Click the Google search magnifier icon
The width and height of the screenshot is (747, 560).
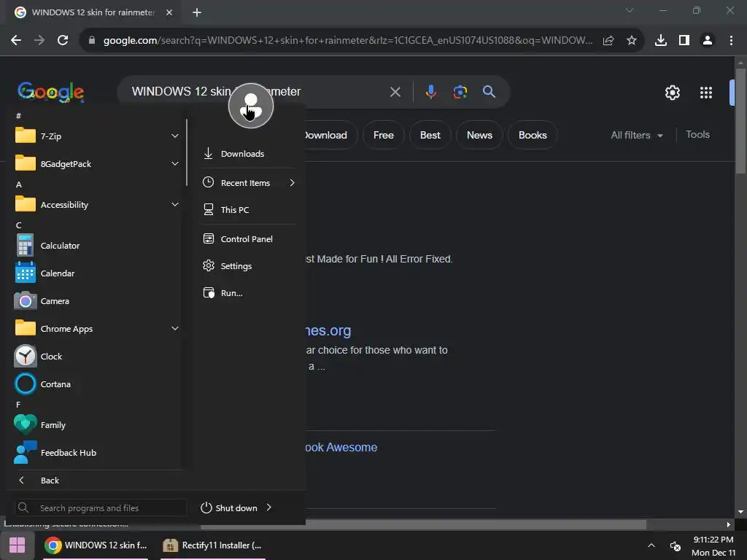(489, 91)
